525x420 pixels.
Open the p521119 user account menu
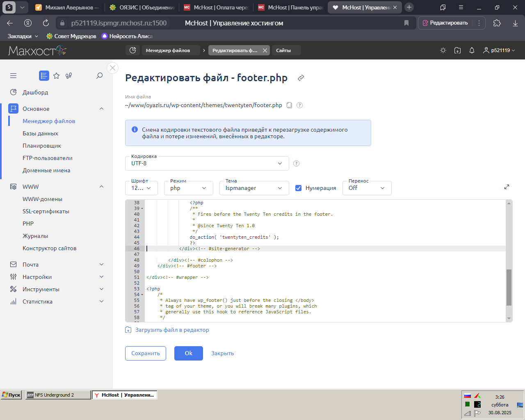click(x=499, y=50)
